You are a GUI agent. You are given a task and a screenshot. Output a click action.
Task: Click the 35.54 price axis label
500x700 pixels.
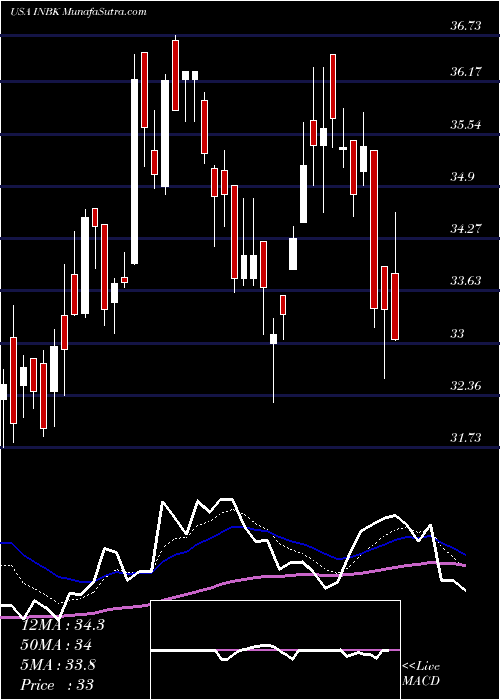point(466,125)
